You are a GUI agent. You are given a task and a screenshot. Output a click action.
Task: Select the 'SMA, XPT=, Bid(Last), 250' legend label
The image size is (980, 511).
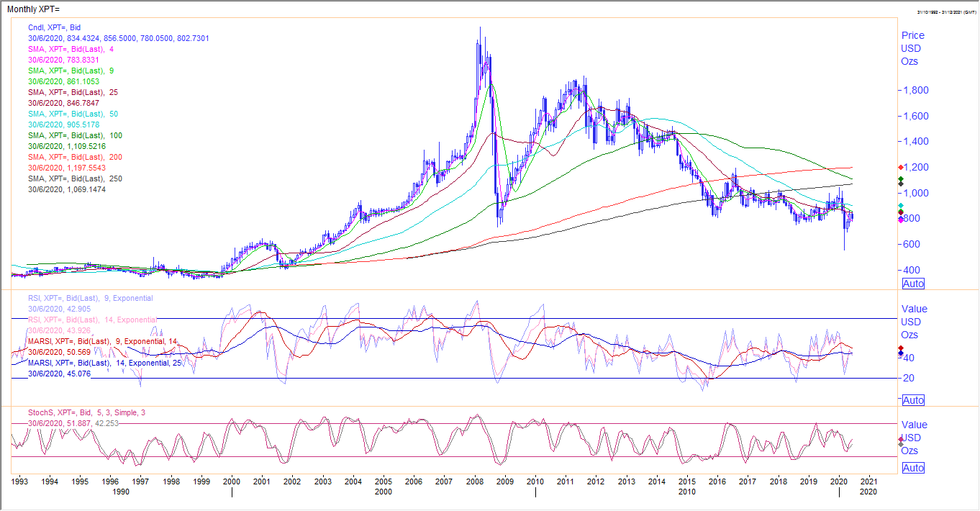click(x=75, y=178)
